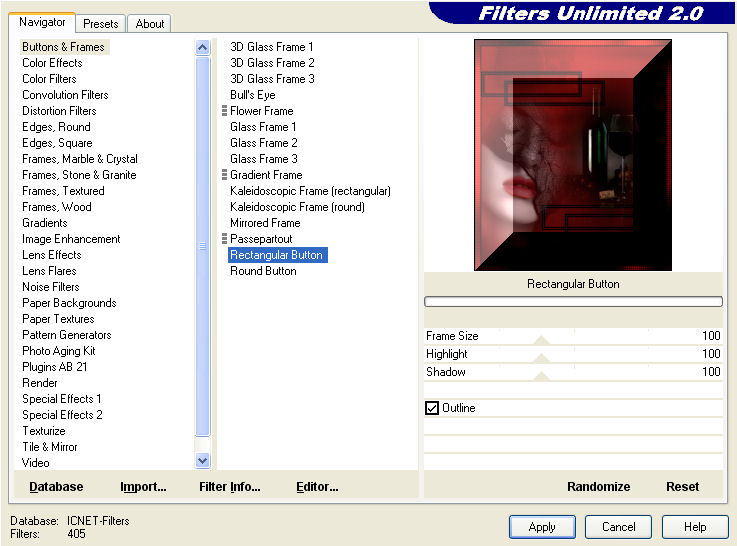
Task: Click the Frame Size slider handle
Action: coord(541,340)
